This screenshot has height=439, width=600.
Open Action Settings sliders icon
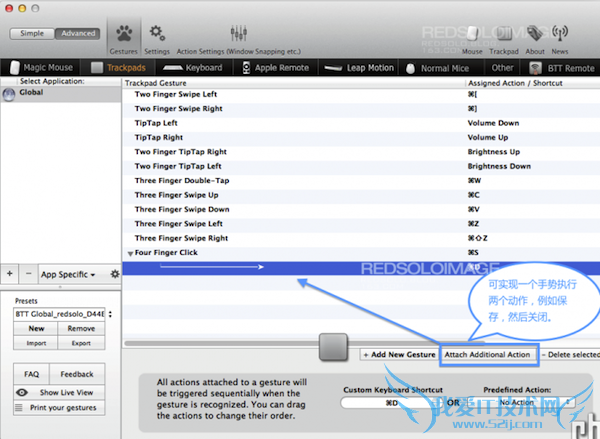pyautogui.click(x=238, y=33)
